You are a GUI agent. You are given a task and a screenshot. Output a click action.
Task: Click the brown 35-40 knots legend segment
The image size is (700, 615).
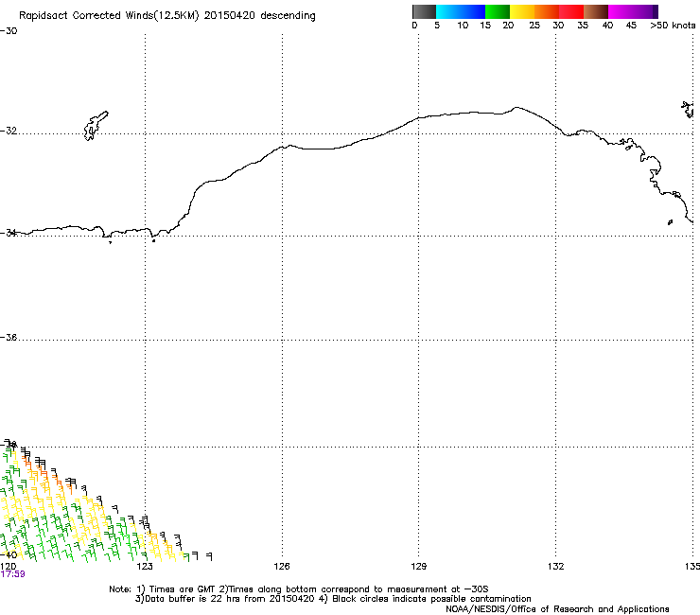point(596,11)
